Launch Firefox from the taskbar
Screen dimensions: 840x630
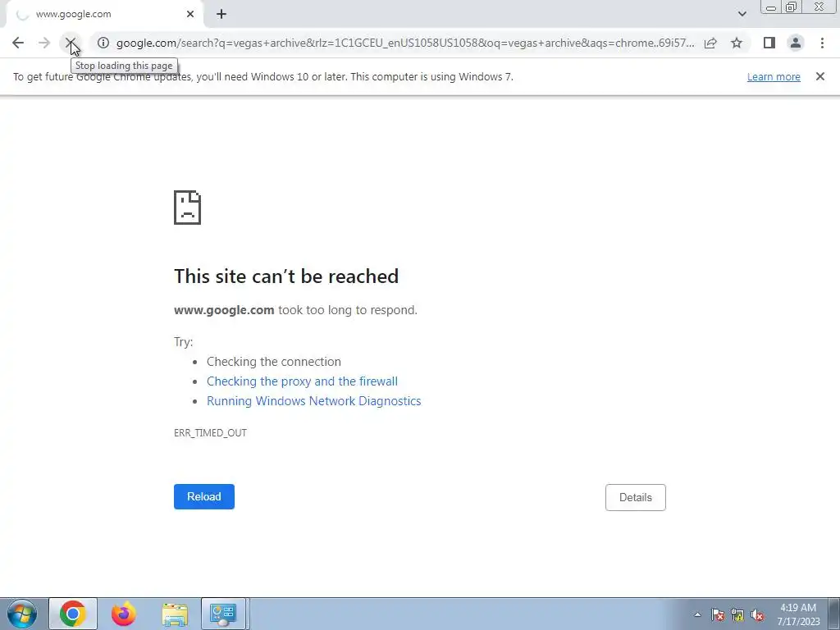[x=124, y=614]
